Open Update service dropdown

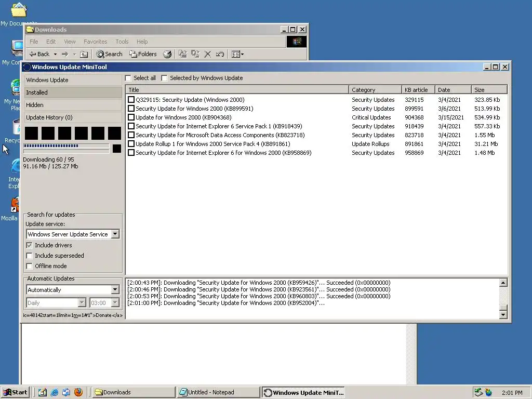115,234
